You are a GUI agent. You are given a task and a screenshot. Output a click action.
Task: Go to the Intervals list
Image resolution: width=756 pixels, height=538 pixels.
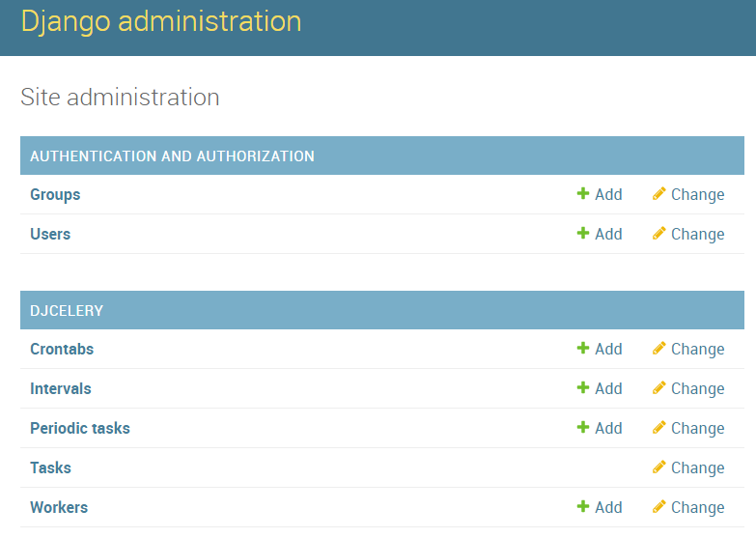click(x=61, y=389)
